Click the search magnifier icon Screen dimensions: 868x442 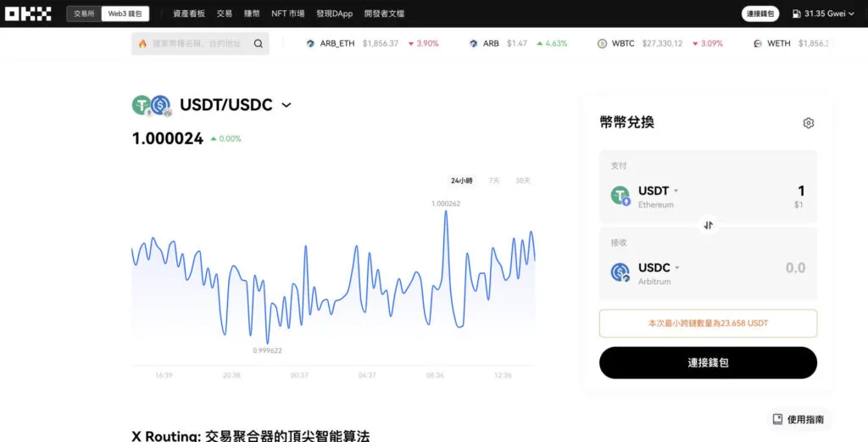(x=259, y=44)
